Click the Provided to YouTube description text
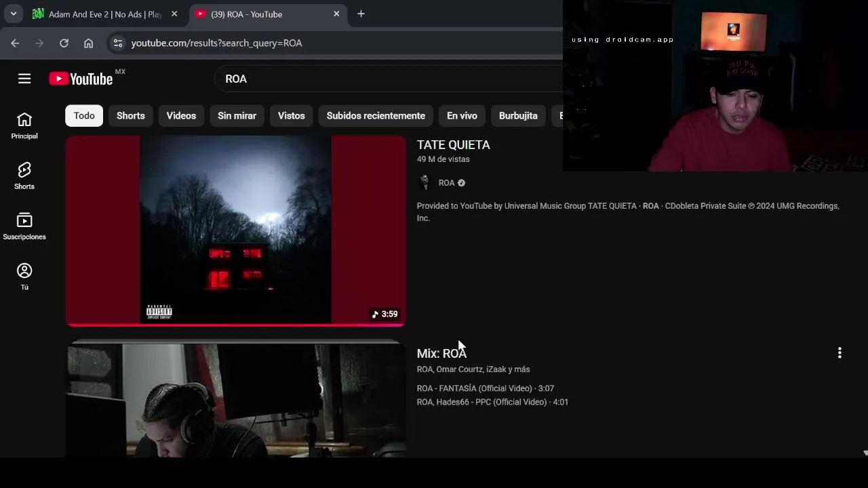The height and width of the screenshot is (488, 868). [628, 212]
